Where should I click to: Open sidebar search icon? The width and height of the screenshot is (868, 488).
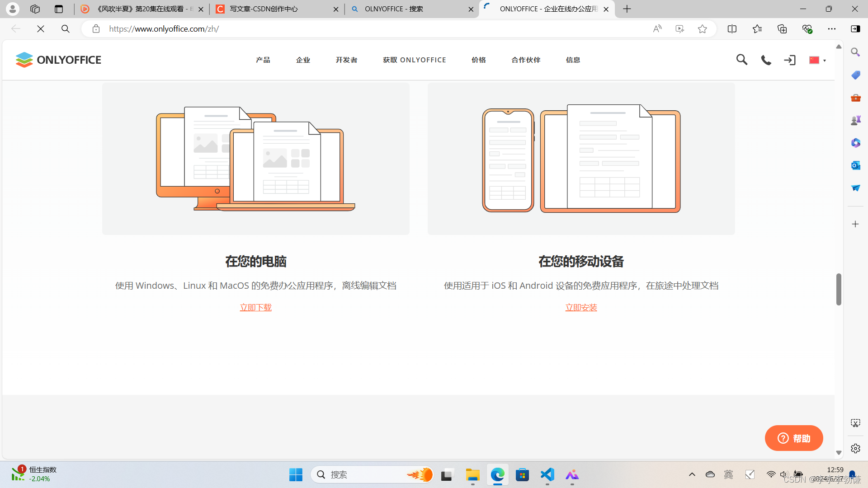click(855, 52)
